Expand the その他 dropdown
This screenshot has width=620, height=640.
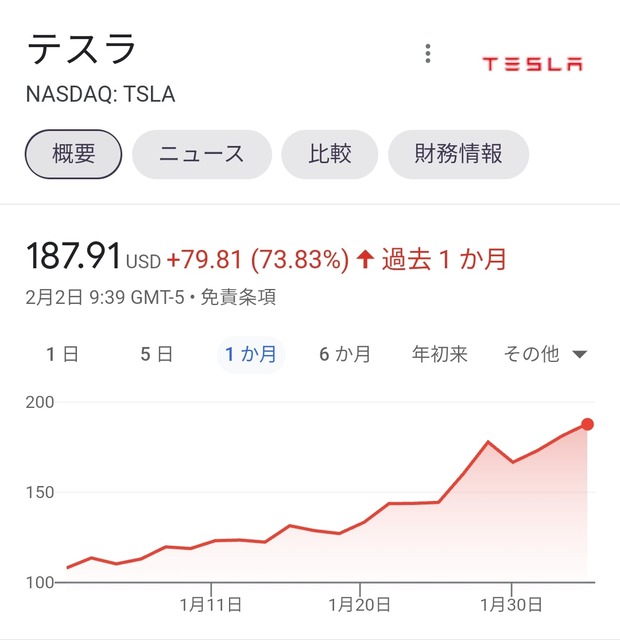click(x=533, y=354)
